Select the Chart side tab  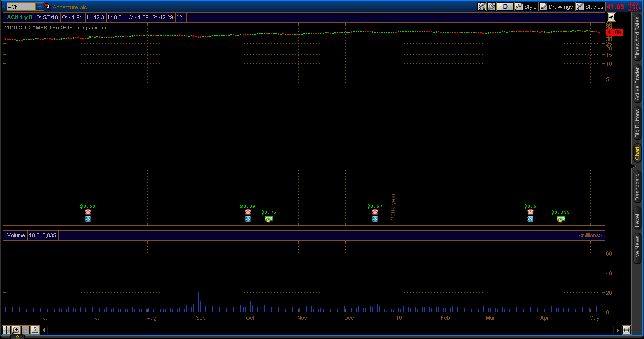[637, 154]
